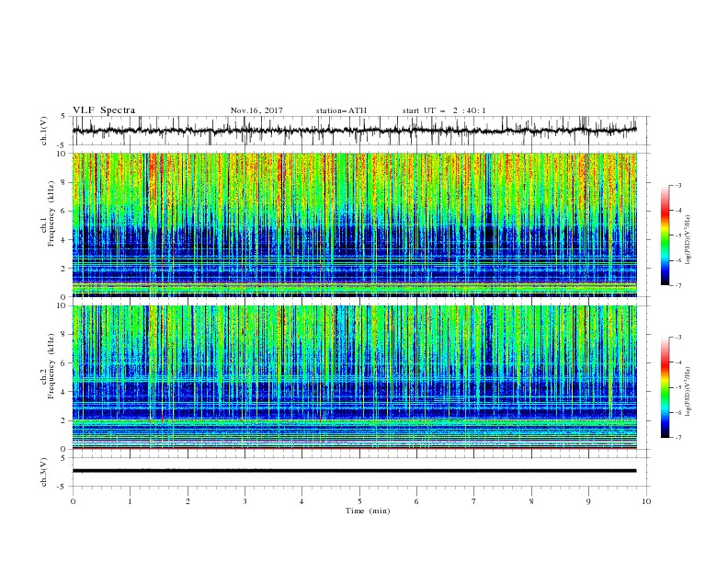The image size is (728, 563).
Task: Select the "start UT = 2:40:1" text
Action: pos(444,110)
